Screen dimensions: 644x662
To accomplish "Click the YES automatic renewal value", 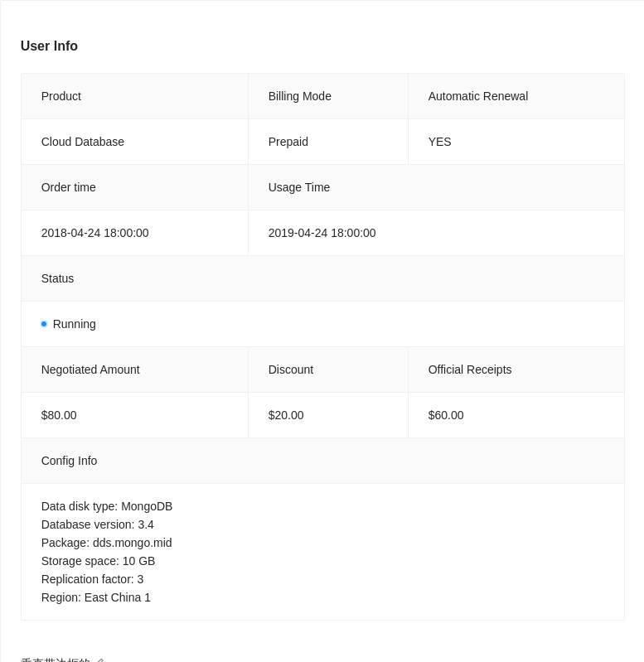I will [x=439, y=142].
